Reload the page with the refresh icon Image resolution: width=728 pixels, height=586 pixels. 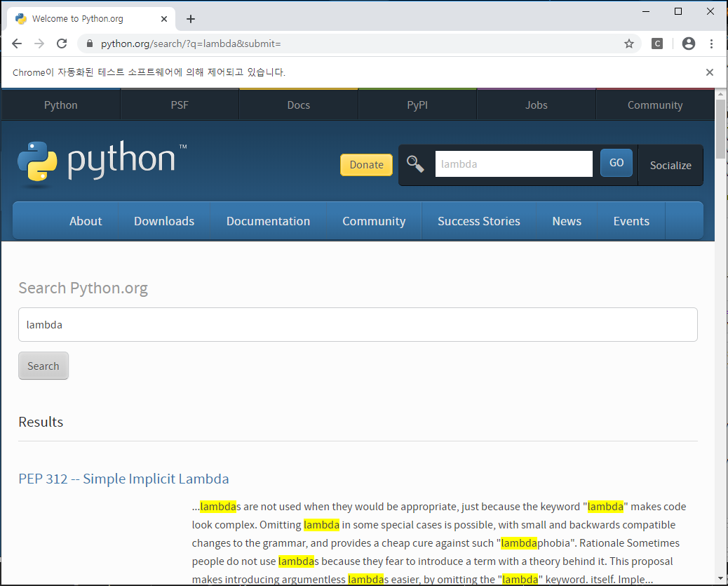pos(62,44)
